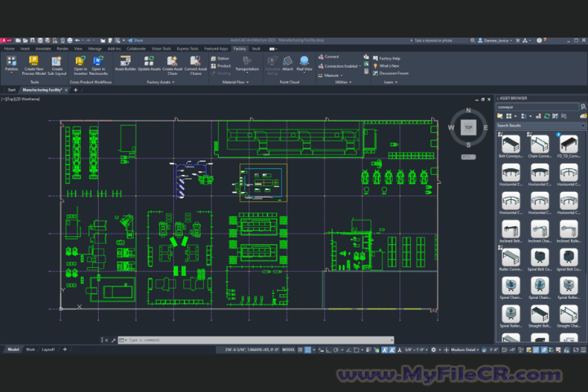Toggle polar tracking in status bar
588x392 pixels.
(x=336, y=350)
